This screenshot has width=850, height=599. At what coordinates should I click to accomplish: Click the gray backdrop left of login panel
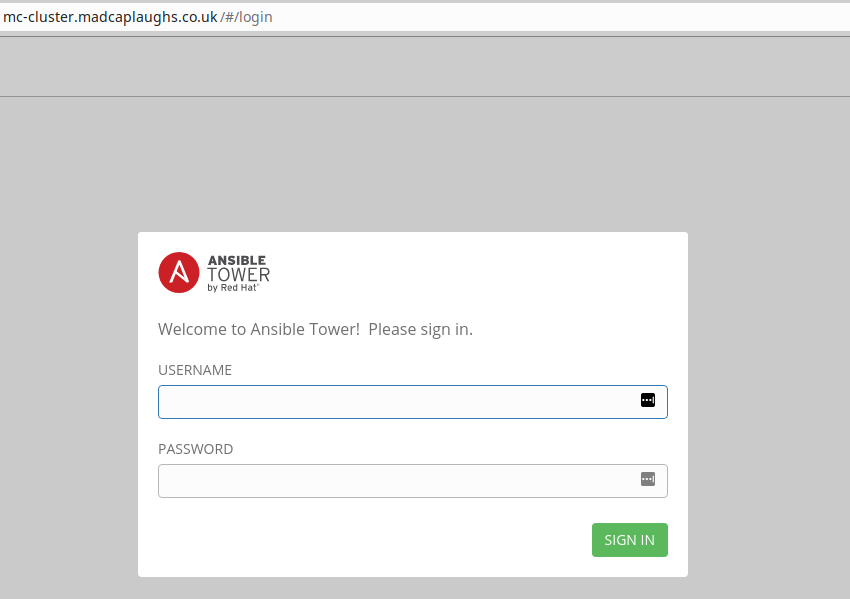coord(68,400)
